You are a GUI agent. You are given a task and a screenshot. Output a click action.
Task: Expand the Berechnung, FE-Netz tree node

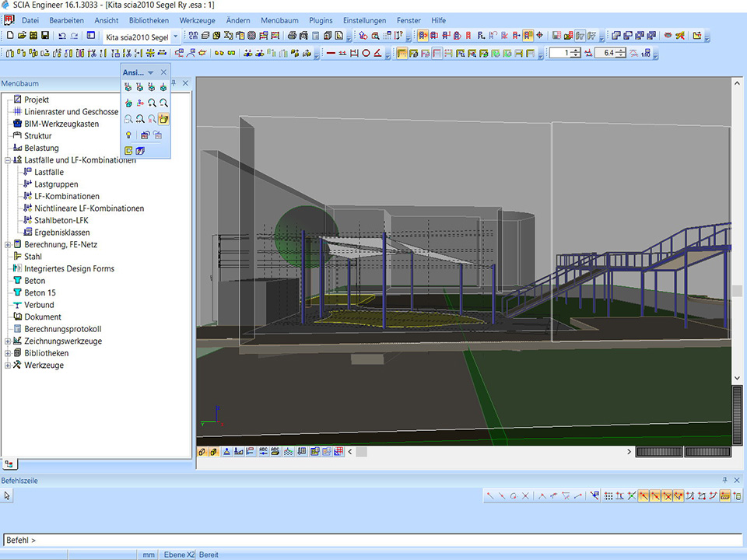(8, 244)
